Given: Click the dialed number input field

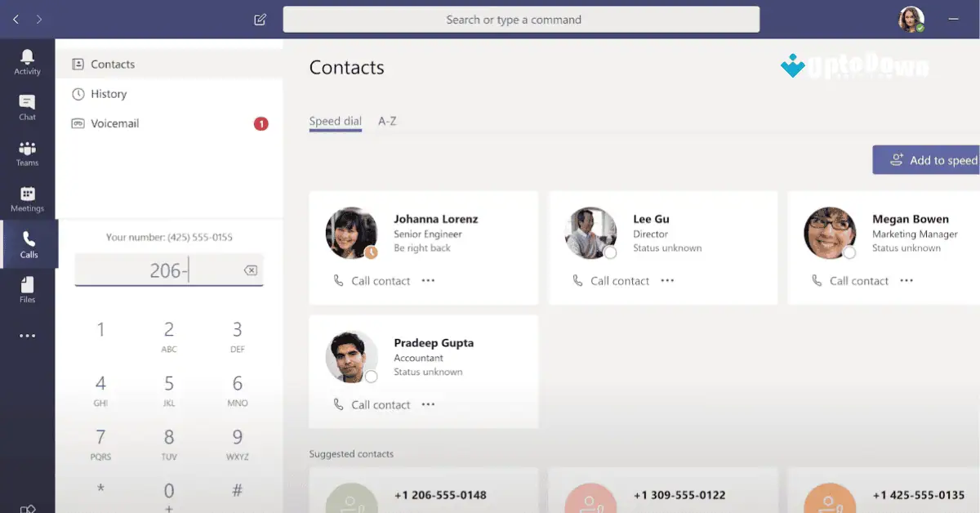Looking at the screenshot, I should click(x=168, y=270).
